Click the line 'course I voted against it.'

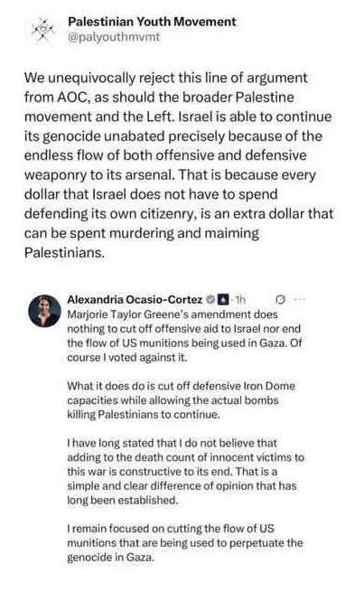(x=127, y=357)
